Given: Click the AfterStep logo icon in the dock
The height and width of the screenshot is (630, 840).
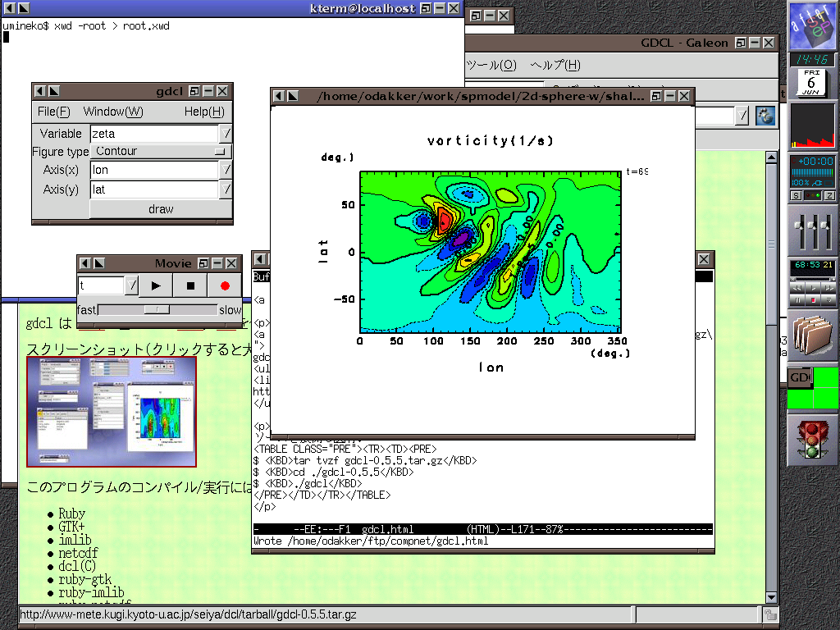Looking at the screenshot, I should (812, 25).
